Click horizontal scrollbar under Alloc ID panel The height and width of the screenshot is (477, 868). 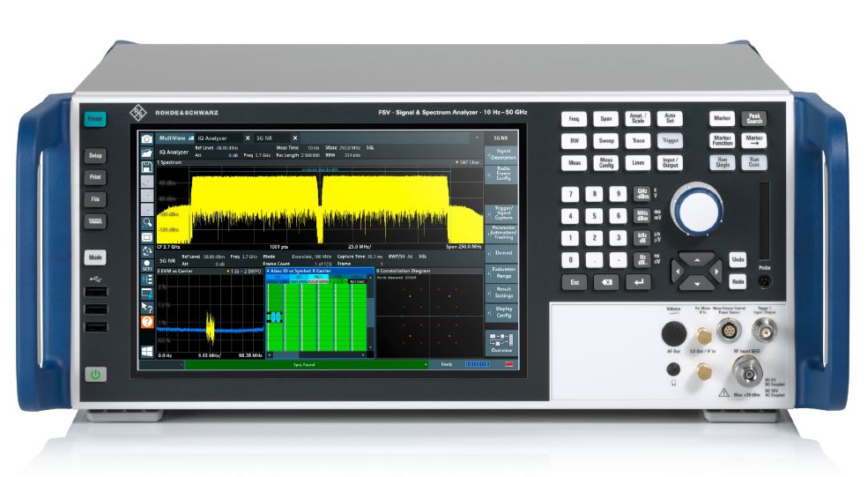click(x=316, y=354)
